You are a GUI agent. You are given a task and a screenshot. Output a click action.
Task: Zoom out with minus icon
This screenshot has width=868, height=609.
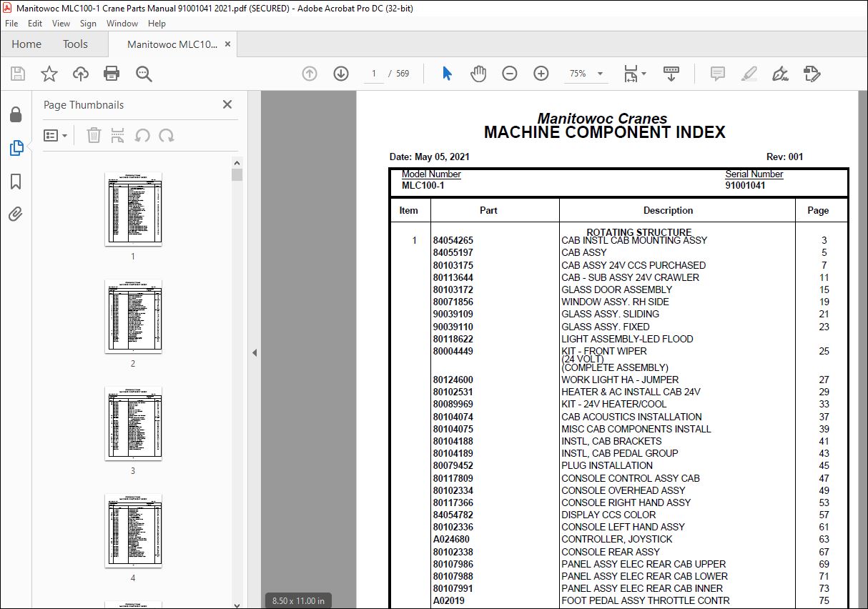point(510,74)
